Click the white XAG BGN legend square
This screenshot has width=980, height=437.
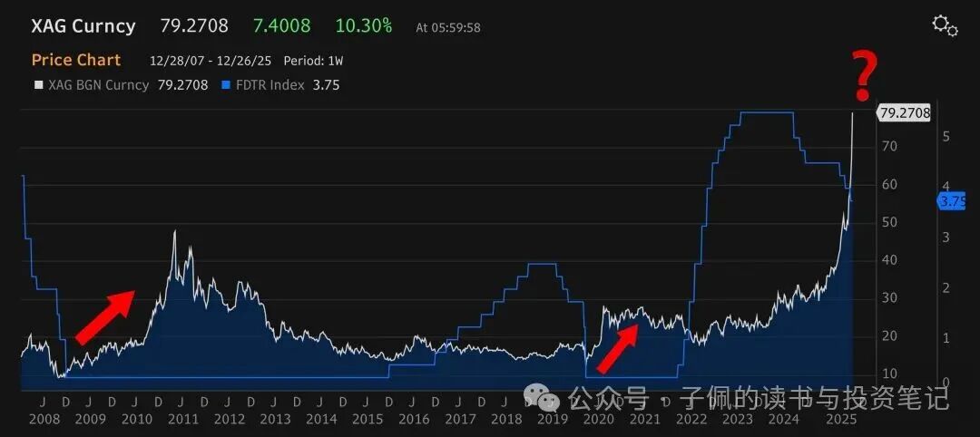tap(37, 85)
